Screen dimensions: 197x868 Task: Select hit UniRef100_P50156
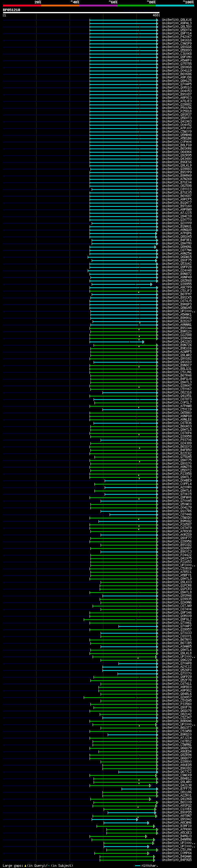(x=177, y=108)
